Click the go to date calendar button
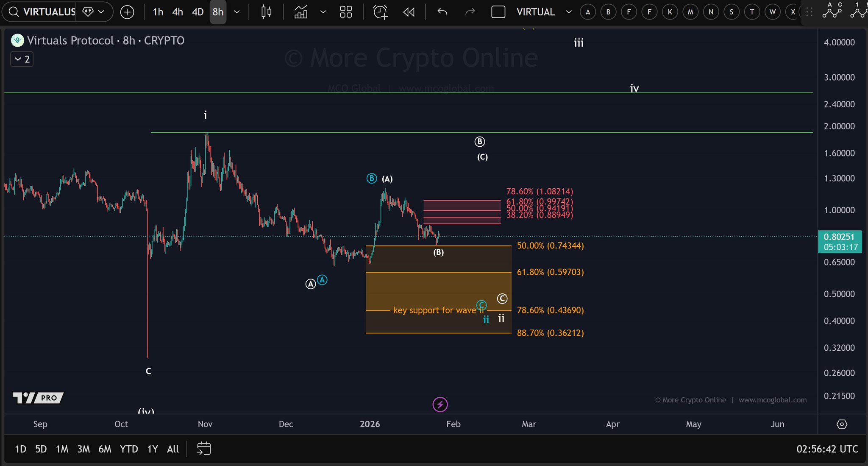This screenshot has height=466, width=868. point(204,449)
